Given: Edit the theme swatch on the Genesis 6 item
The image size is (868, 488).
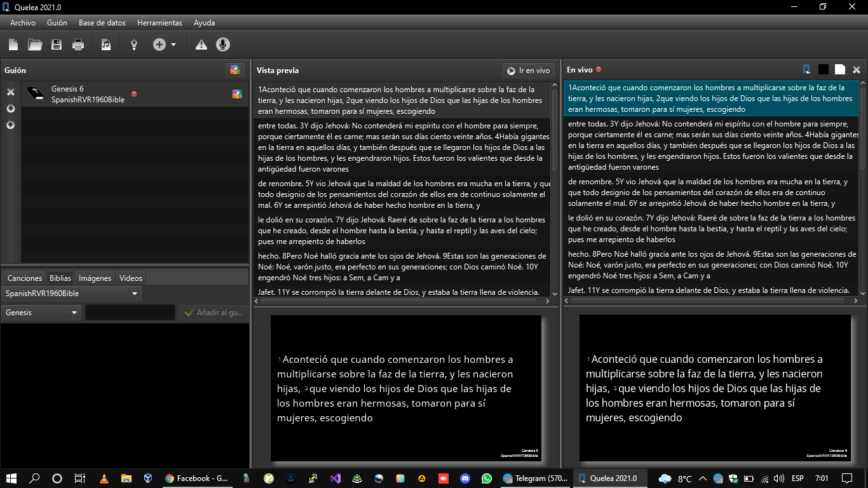Looking at the screenshot, I should point(237,93).
